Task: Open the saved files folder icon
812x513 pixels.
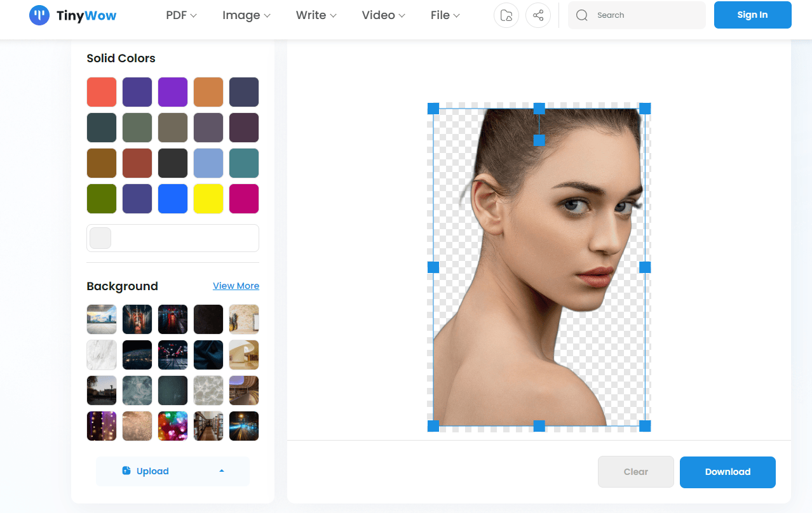Action: pos(506,15)
